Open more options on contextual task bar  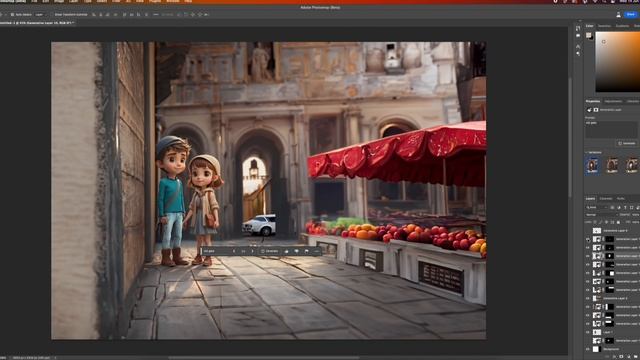pos(317,251)
